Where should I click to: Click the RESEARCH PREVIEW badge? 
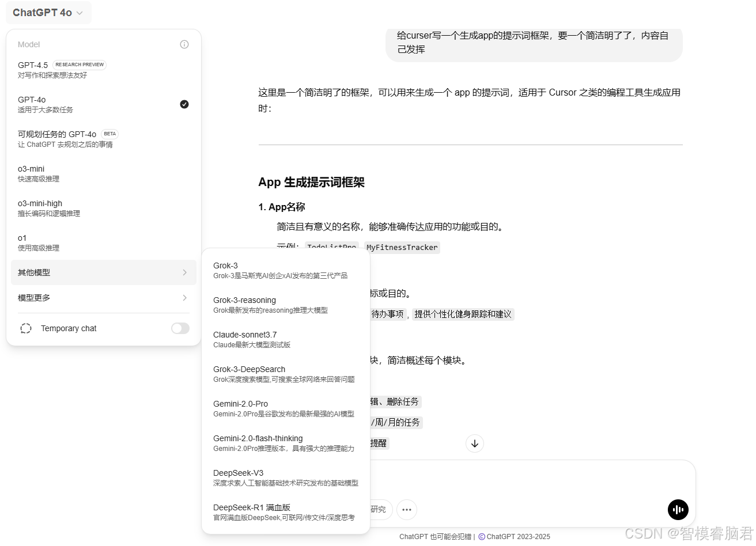(x=80, y=65)
